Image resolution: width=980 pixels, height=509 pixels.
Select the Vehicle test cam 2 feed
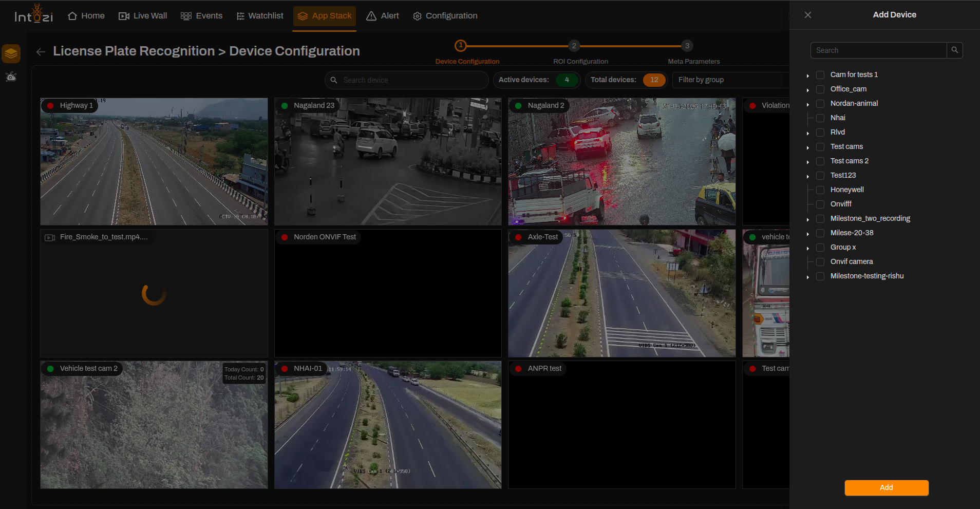click(x=154, y=425)
